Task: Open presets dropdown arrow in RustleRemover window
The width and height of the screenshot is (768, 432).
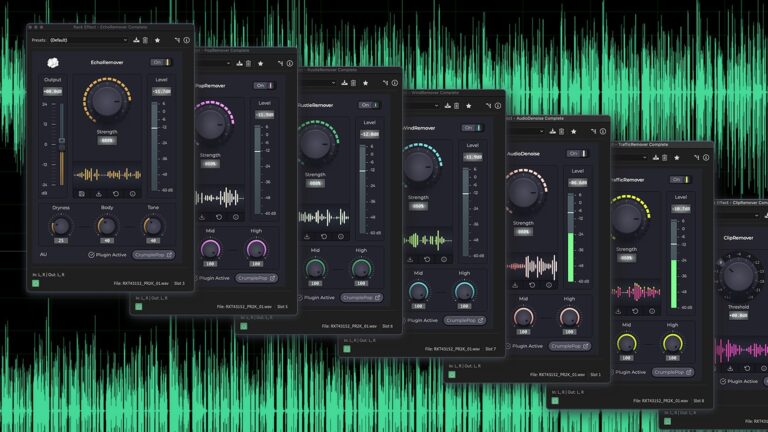Action: (334, 83)
